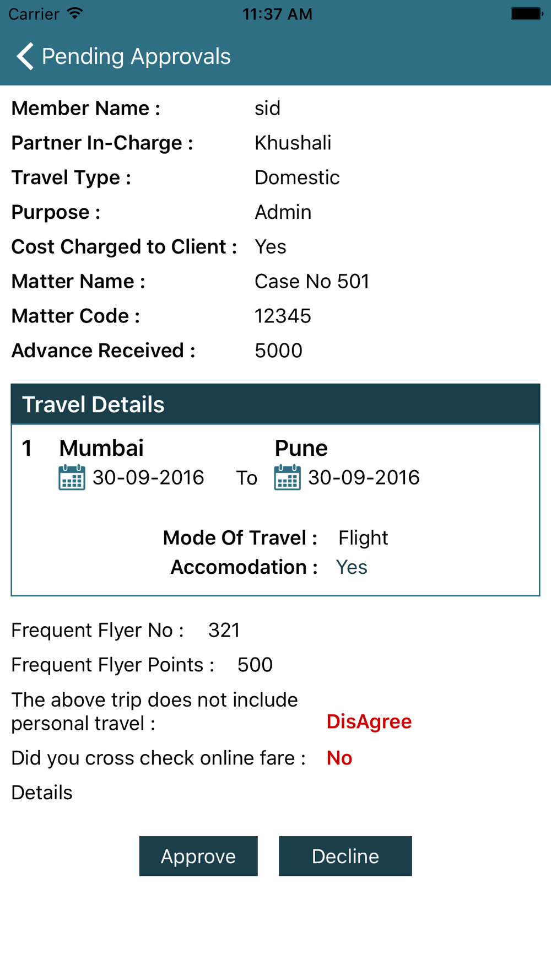551x980 pixels.
Task: Tap the battery indicator icon
Action: pos(526,14)
